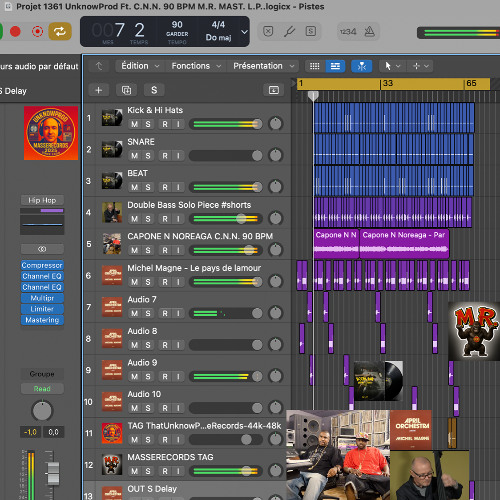Toggle the blue Catch playhead icon

click(361, 66)
